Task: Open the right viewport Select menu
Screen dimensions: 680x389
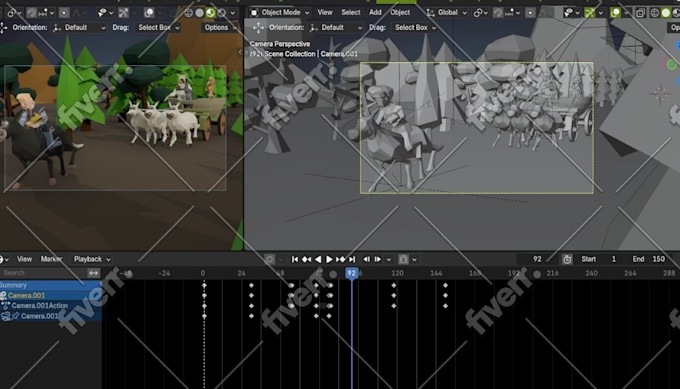Action: [x=350, y=13]
